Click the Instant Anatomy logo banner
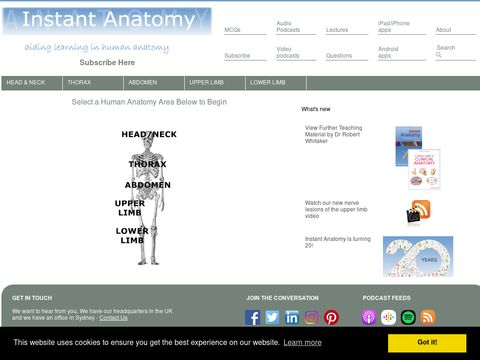Viewport: 480px width, 360px height. coord(107,21)
